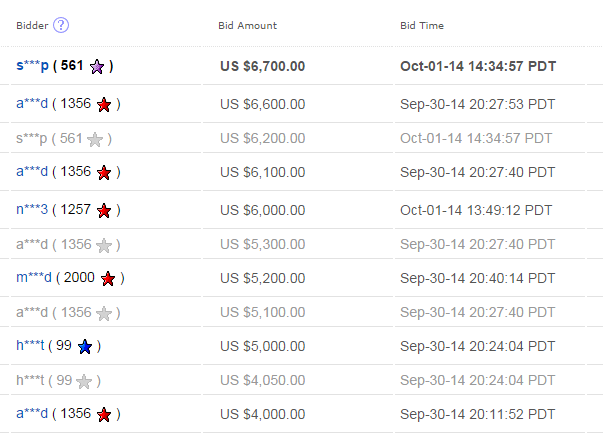Open bidder a***d in the $4,000.00 row
This screenshot has height=434, width=603.
point(32,414)
